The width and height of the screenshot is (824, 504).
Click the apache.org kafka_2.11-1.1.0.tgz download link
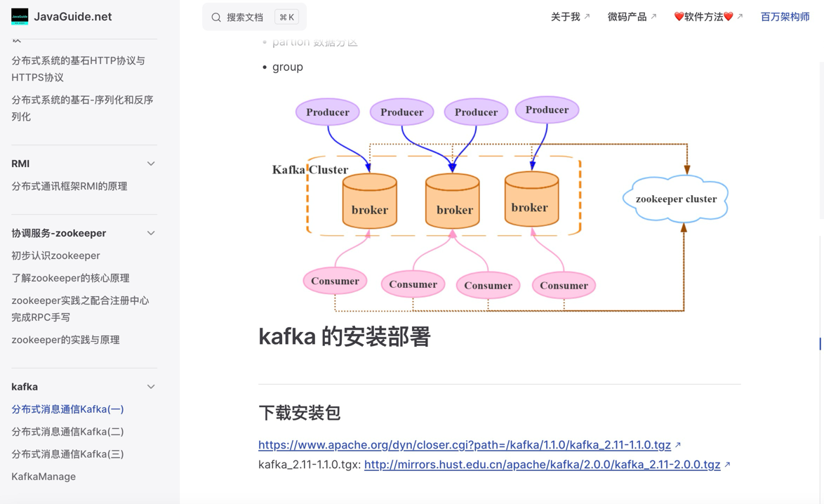click(465, 444)
